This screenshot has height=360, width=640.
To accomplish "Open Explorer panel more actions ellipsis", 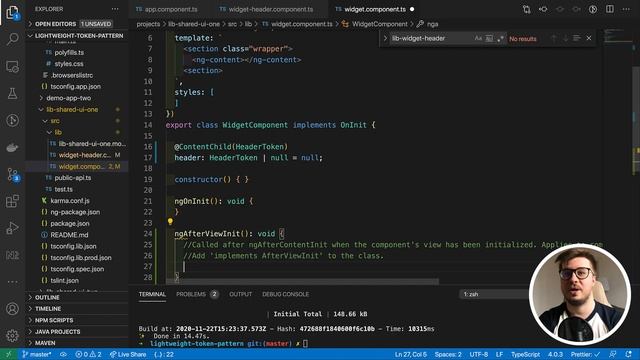I will click(x=115, y=9).
